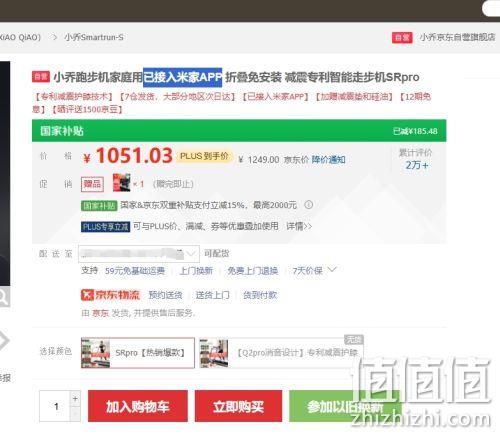Click 免费上门退换 service link
500x436 pixels.
pyautogui.click(x=253, y=271)
